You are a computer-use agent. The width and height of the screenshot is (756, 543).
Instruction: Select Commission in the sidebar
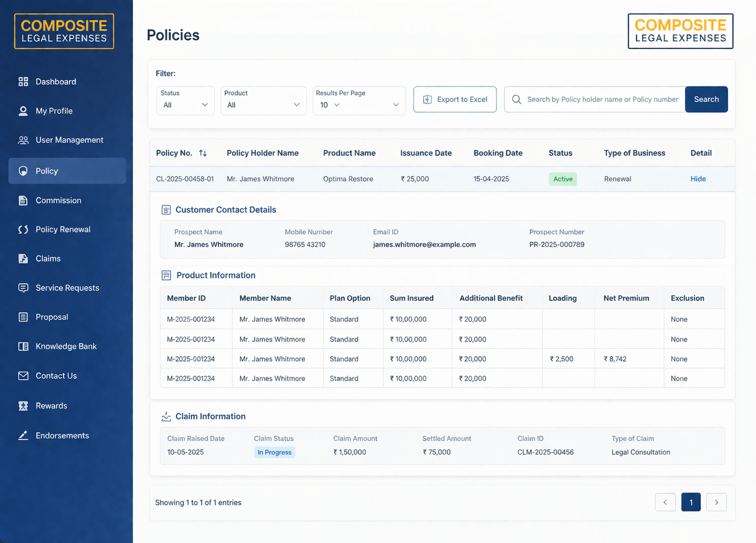pos(58,200)
